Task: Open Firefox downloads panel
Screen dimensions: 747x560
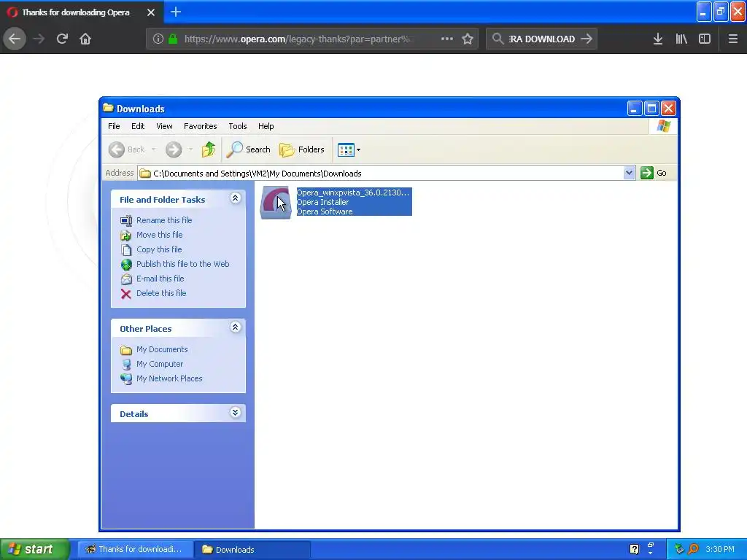Action: (x=658, y=39)
